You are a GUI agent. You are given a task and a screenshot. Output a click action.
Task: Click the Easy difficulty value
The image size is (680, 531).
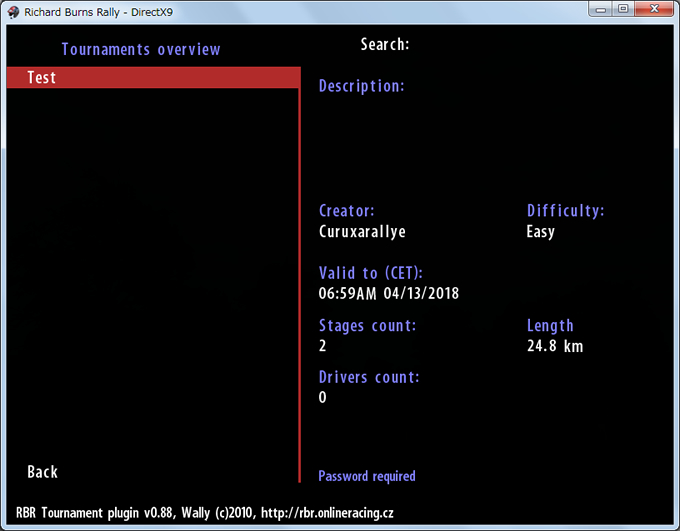[540, 231]
